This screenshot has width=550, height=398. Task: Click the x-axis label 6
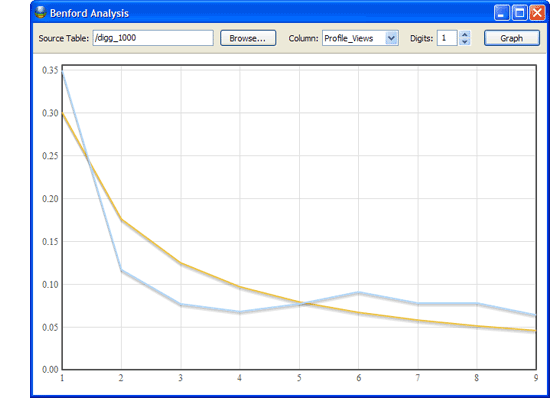click(358, 378)
